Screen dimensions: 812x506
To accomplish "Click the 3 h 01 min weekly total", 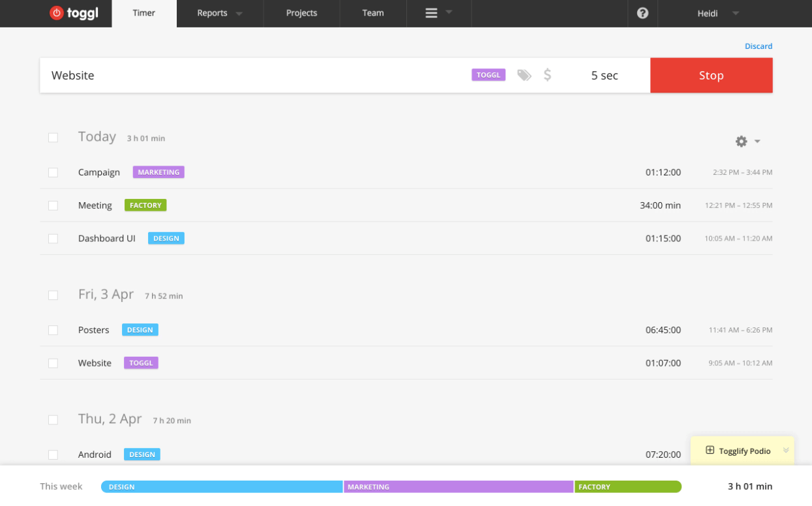I will pyautogui.click(x=750, y=486).
